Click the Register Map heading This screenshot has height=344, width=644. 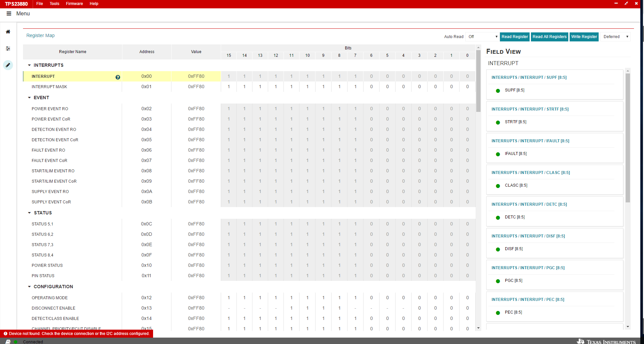coord(40,35)
